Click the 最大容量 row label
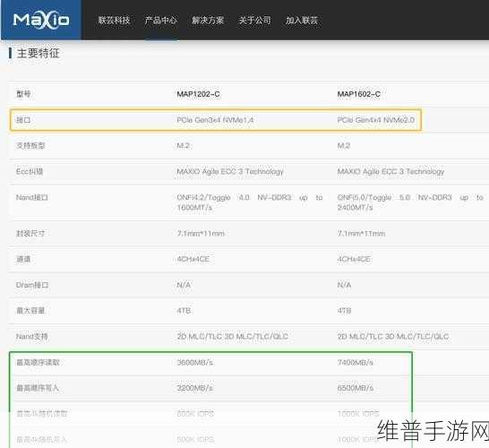The image size is (489, 448). point(30,311)
